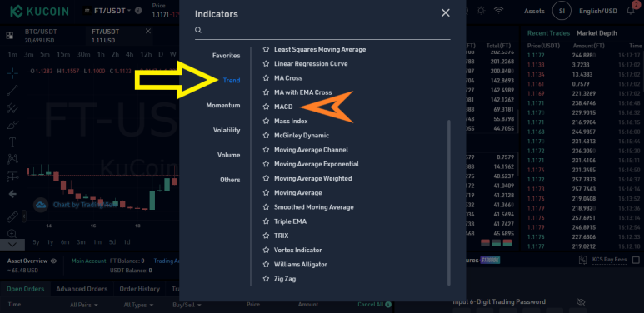Toggle Asset Overview balance visibility eye

coord(54,261)
